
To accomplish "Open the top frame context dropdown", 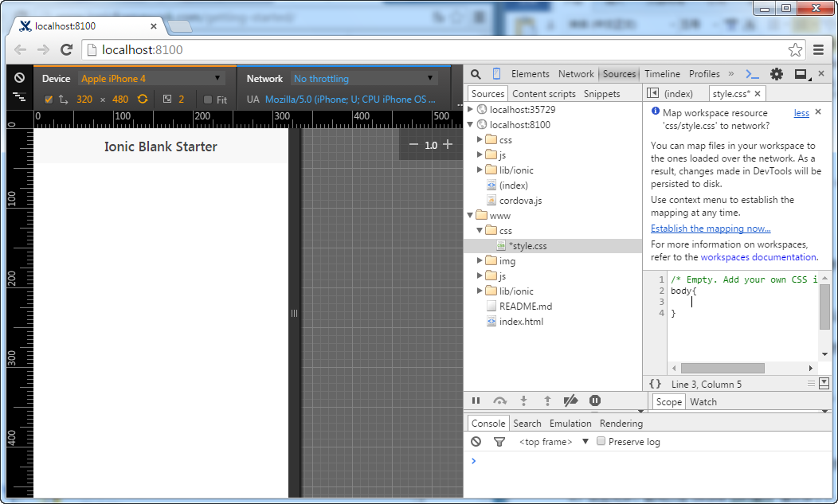I will [x=554, y=441].
